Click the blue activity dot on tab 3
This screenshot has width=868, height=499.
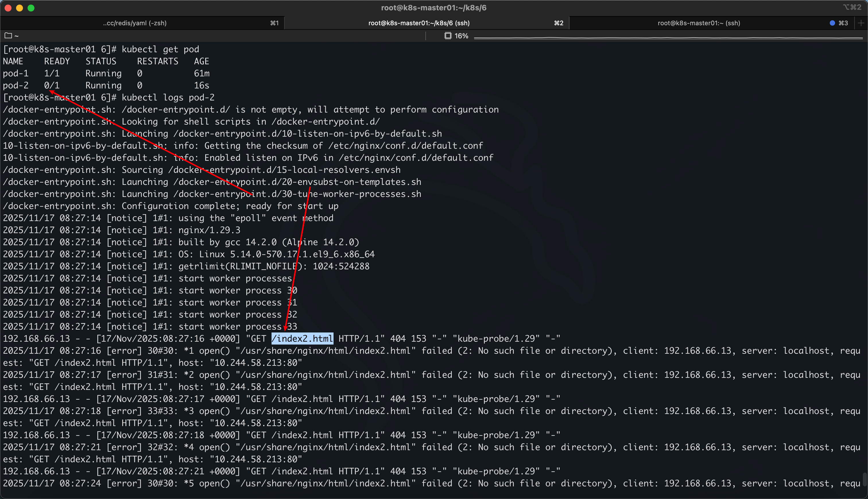coord(832,23)
